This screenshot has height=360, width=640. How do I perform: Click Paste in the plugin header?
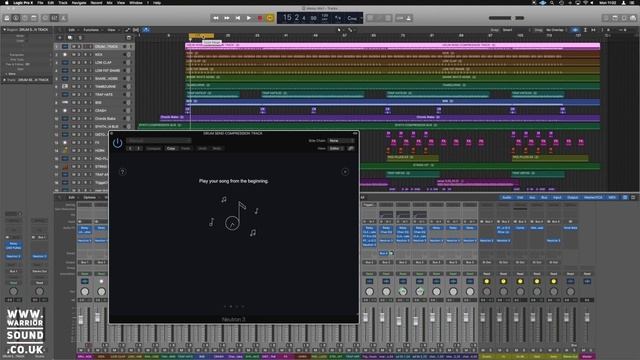tap(186, 149)
